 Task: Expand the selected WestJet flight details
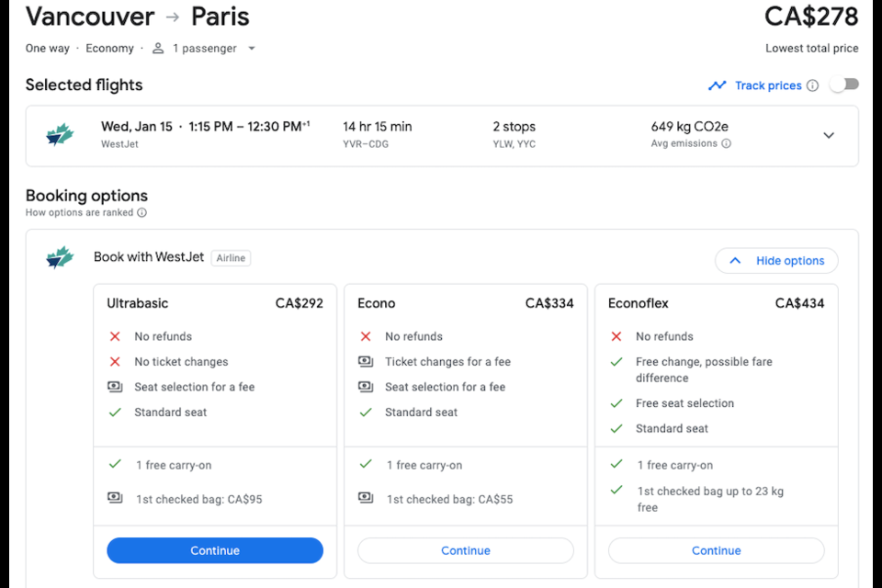(829, 136)
